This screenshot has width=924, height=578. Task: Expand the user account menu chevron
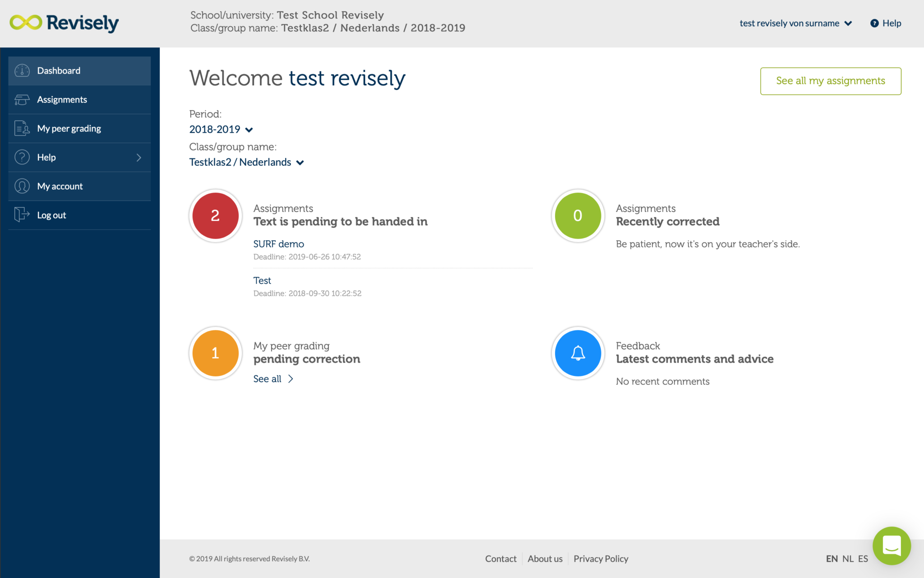point(849,23)
